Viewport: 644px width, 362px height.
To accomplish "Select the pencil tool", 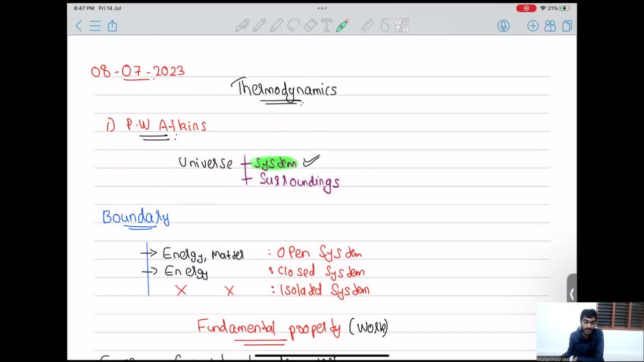I will (x=259, y=26).
